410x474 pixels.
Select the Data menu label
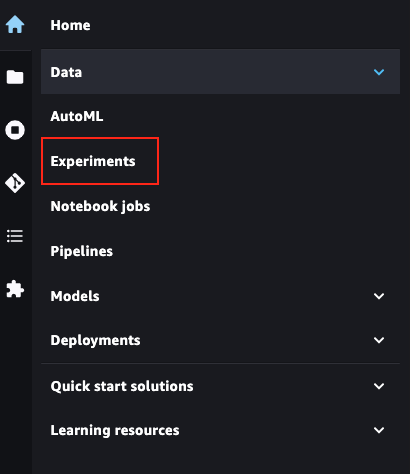tap(66, 72)
